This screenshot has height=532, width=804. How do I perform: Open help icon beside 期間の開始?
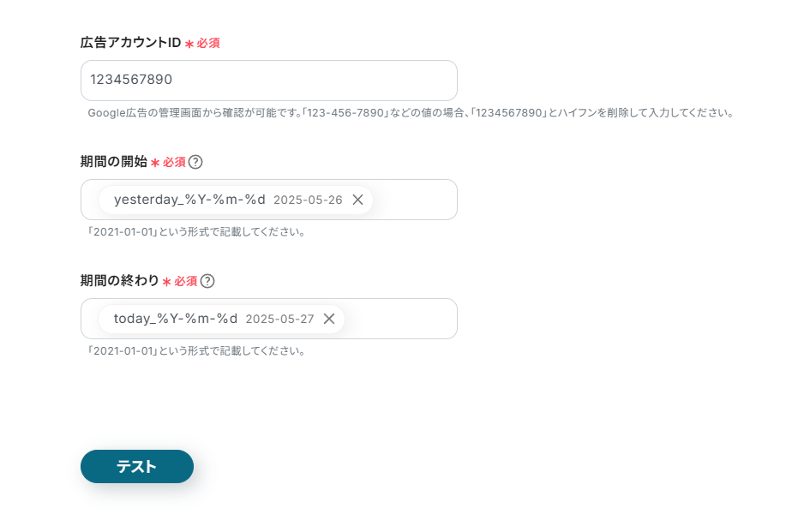coord(195,162)
